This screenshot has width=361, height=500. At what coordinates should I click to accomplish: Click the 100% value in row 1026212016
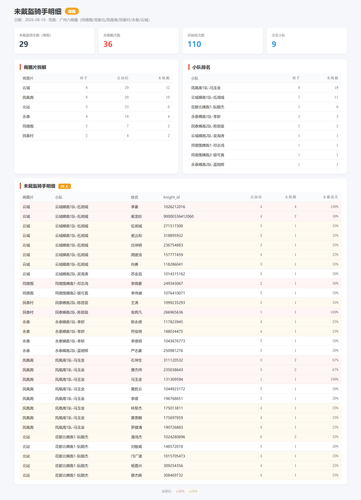[335, 207]
